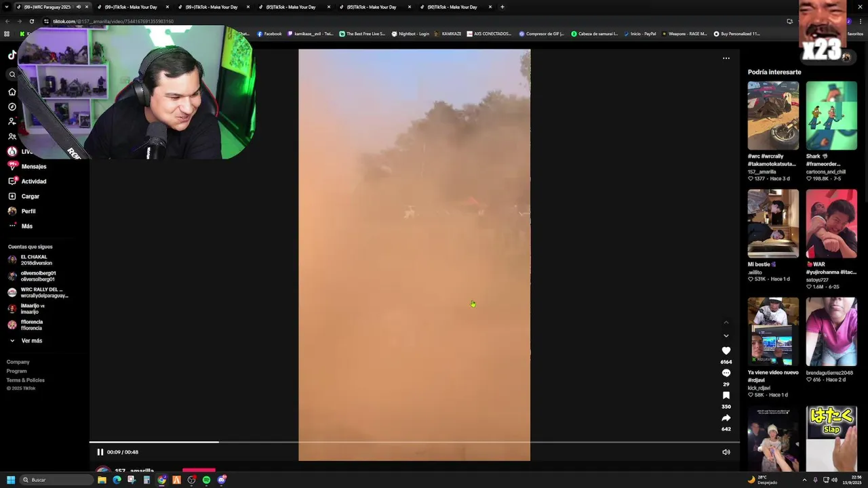Go to previous video with up chevron

[x=726, y=322]
